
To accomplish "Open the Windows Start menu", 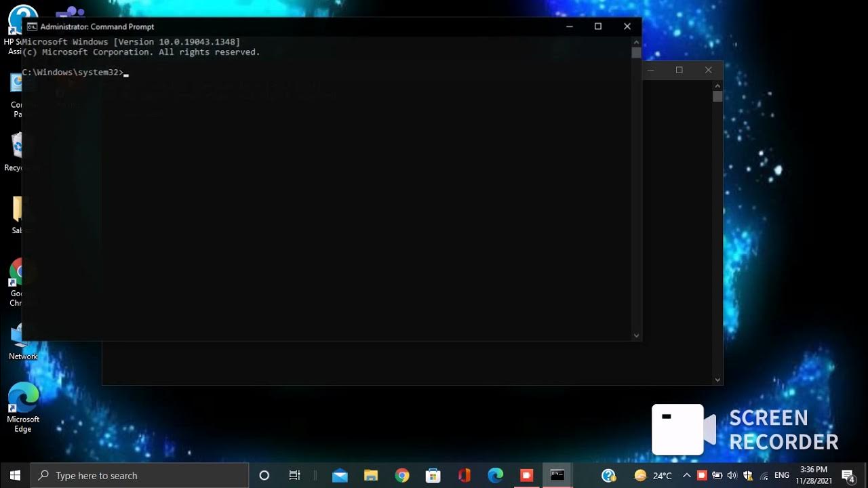I will pos(15,476).
